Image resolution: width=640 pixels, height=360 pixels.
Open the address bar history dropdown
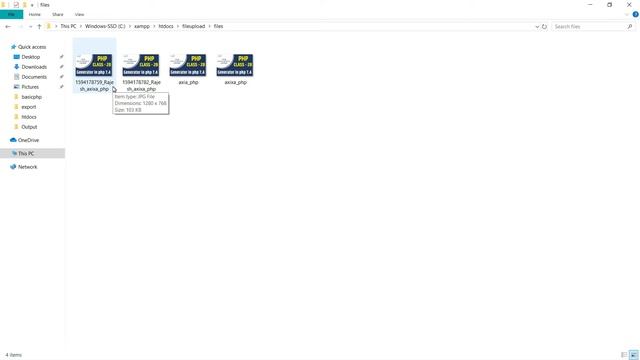point(537,27)
